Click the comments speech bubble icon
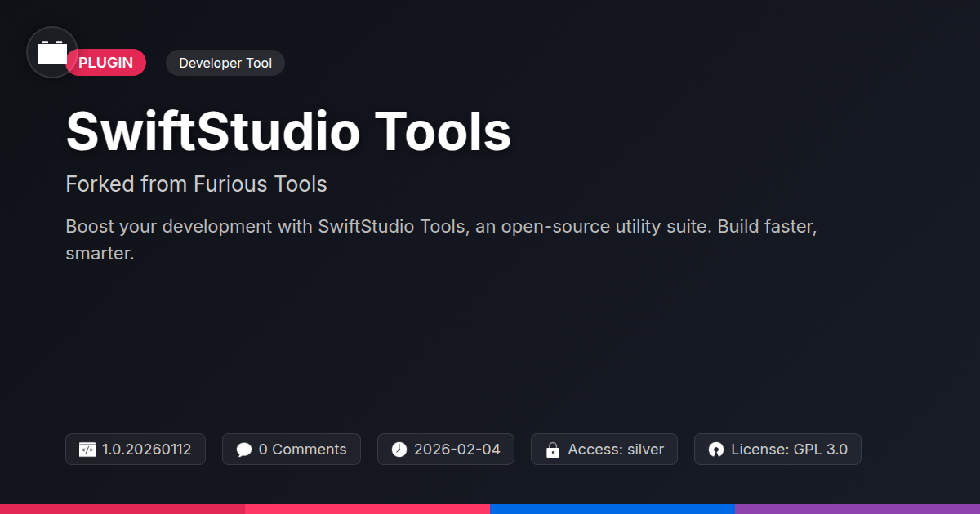This screenshot has width=980, height=514. pyautogui.click(x=244, y=450)
